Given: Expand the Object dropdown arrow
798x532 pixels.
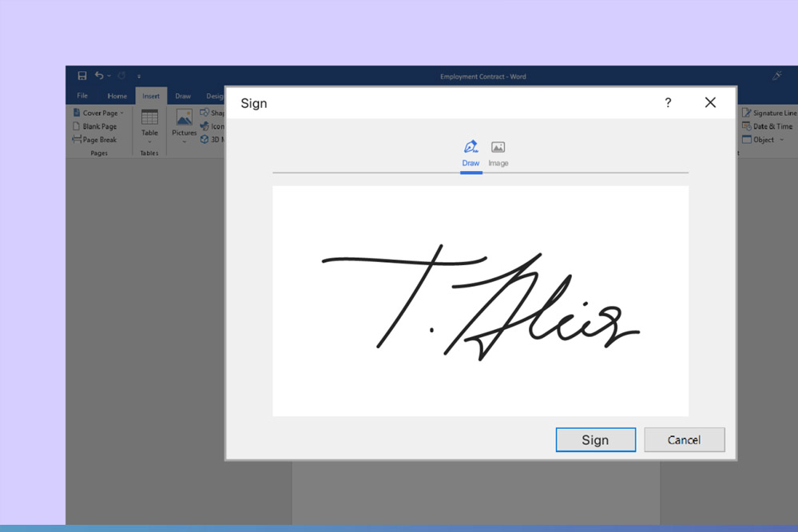Looking at the screenshot, I should [781, 140].
